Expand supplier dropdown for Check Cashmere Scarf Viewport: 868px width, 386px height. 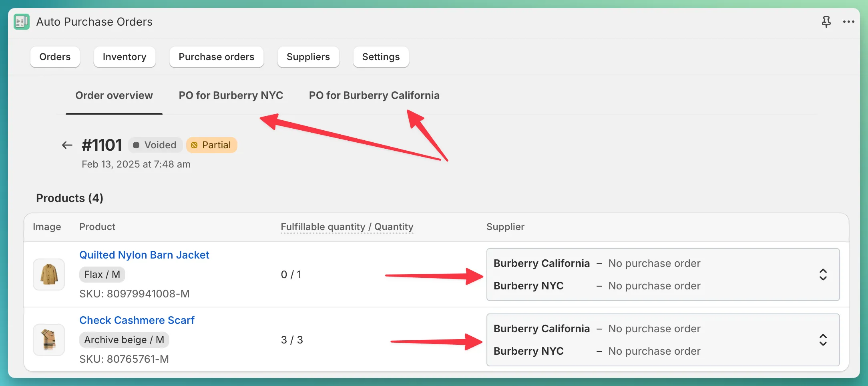[x=663, y=340]
